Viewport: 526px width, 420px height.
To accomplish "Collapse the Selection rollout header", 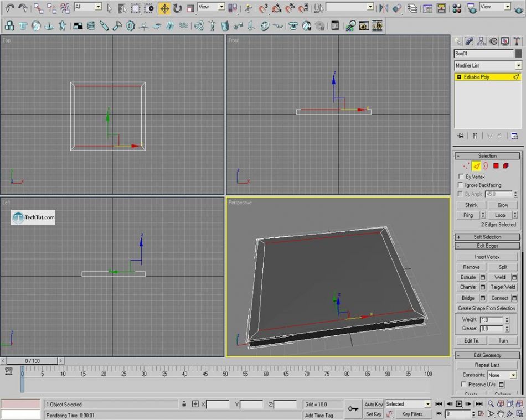I will coord(487,156).
